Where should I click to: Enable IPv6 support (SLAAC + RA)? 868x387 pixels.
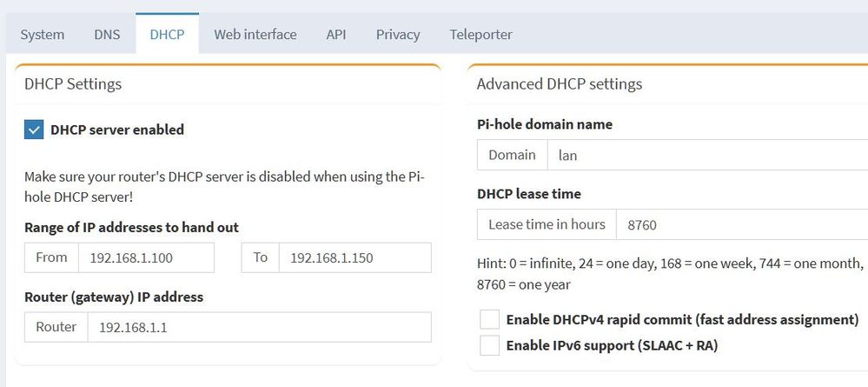tap(490, 345)
